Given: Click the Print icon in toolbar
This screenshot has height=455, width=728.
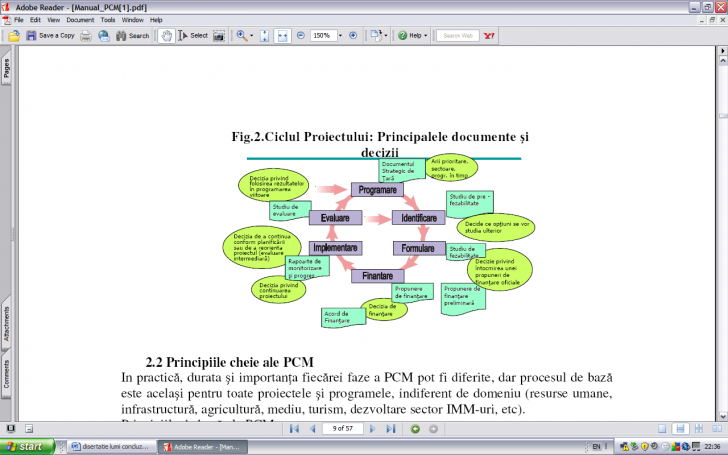Looking at the screenshot, I should coord(87,35).
